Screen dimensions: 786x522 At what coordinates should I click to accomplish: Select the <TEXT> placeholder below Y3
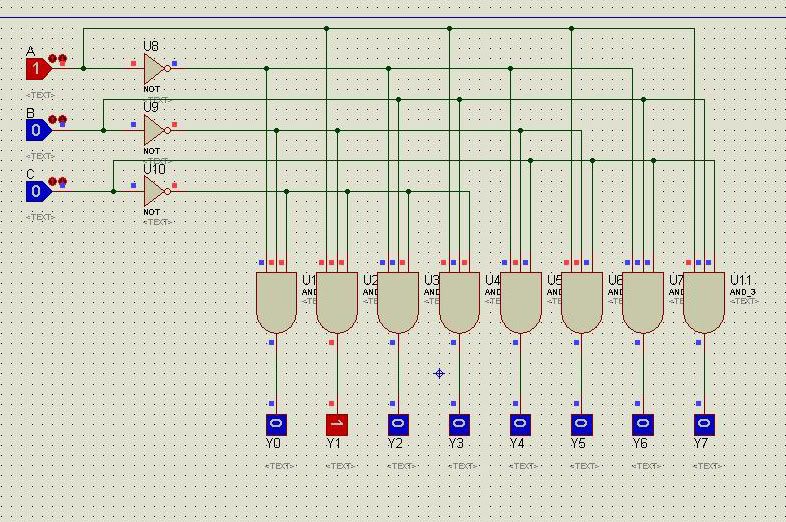(463, 466)
